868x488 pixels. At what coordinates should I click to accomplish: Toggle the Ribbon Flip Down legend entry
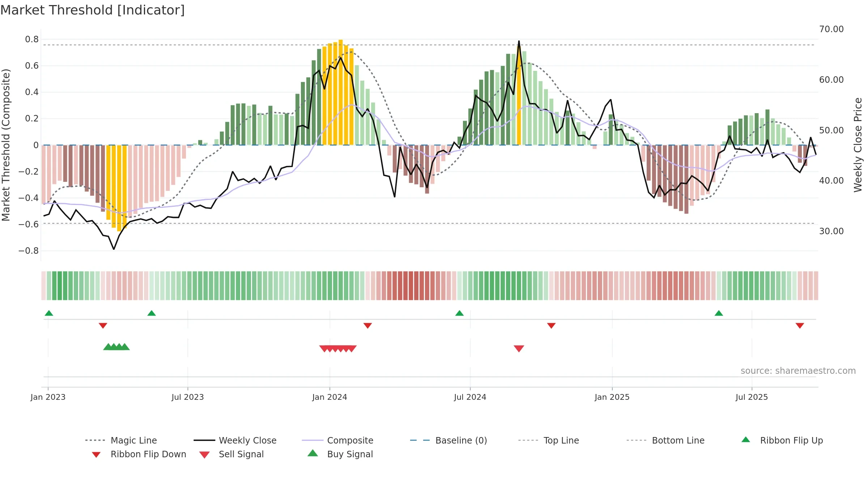tap(139, 454)
